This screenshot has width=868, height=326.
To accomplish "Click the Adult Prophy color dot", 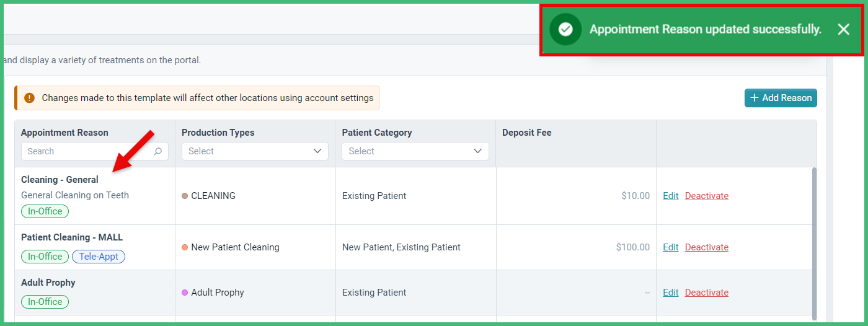I will click(x=185, y=293).
